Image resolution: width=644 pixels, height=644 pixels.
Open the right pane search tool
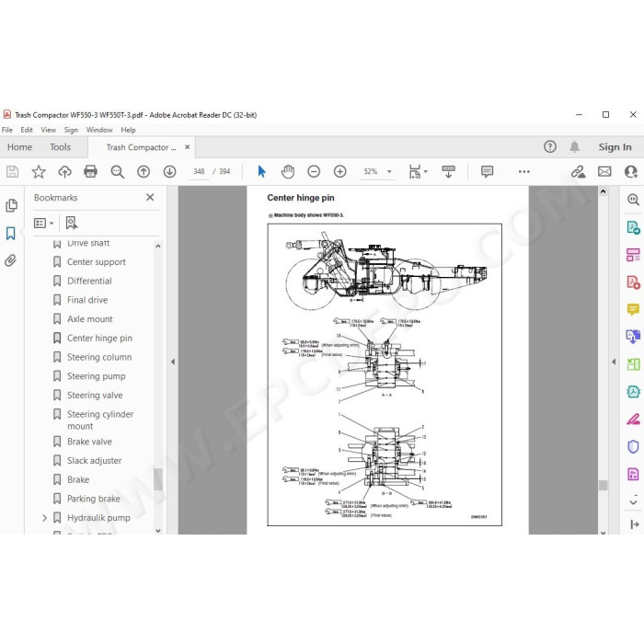633,200
